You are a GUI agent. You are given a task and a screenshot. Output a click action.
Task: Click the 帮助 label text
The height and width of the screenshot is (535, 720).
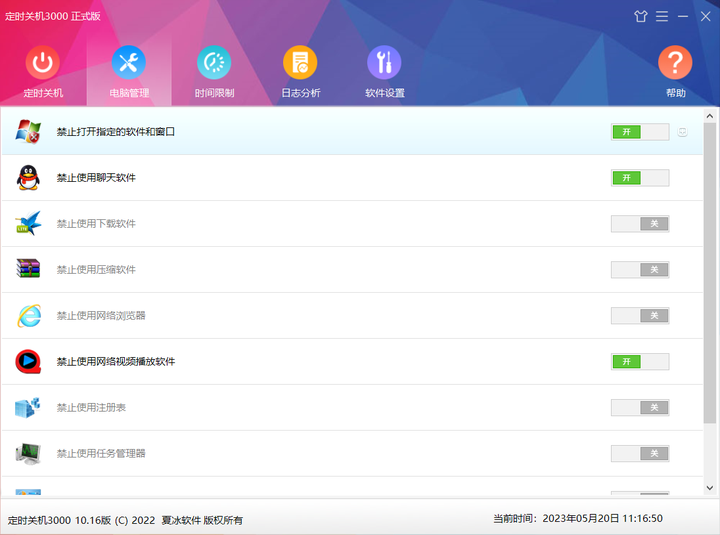click(675, 93)
